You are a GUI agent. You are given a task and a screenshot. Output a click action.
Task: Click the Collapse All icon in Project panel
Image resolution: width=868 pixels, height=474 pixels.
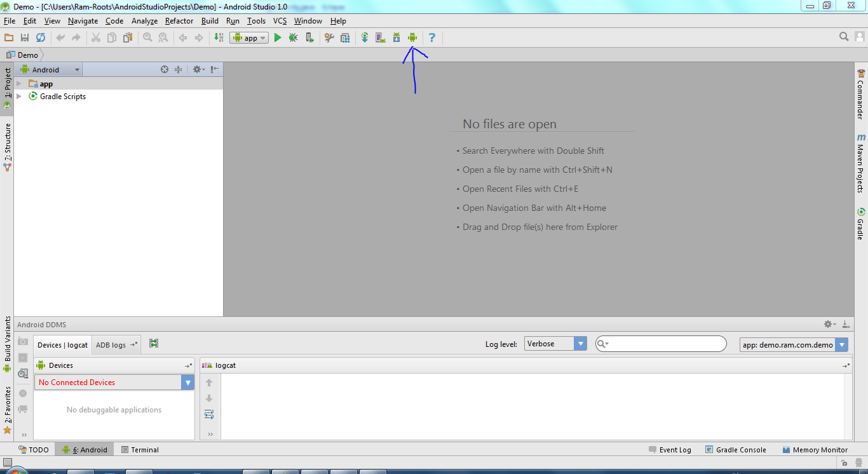click(179, 70)
